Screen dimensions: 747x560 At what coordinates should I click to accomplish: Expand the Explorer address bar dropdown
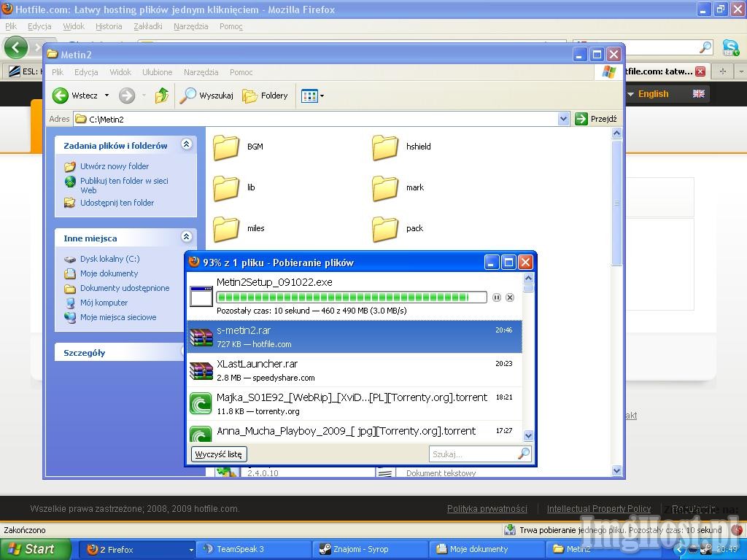563,119
